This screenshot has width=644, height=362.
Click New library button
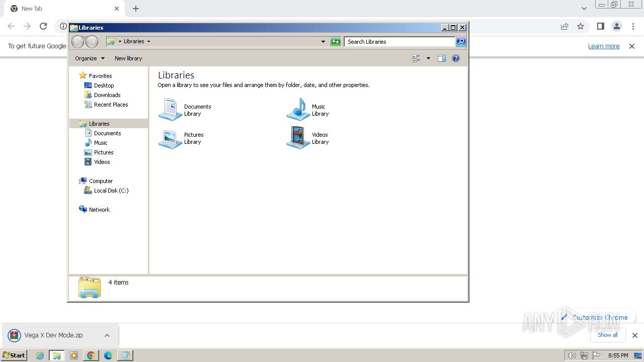(x=128, y=58)
